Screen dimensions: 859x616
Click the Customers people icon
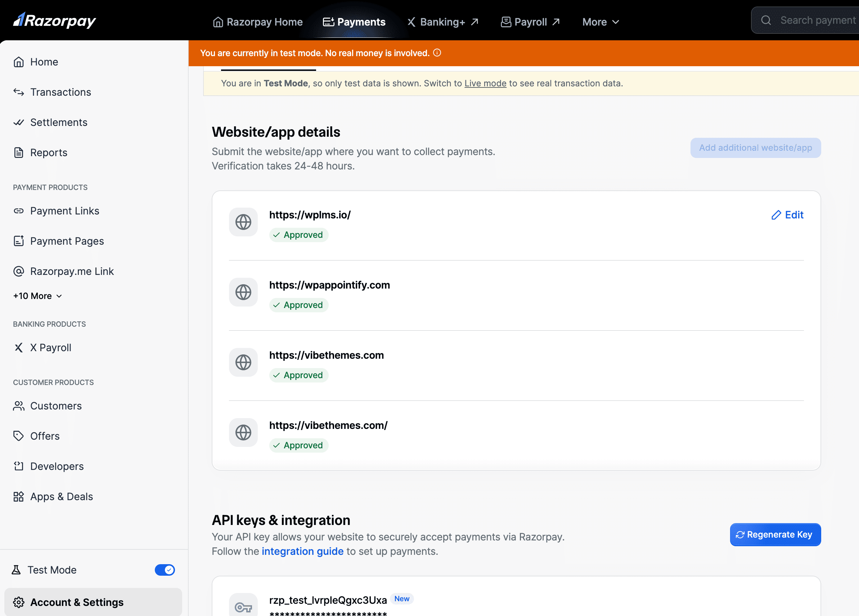pos(19,406)
